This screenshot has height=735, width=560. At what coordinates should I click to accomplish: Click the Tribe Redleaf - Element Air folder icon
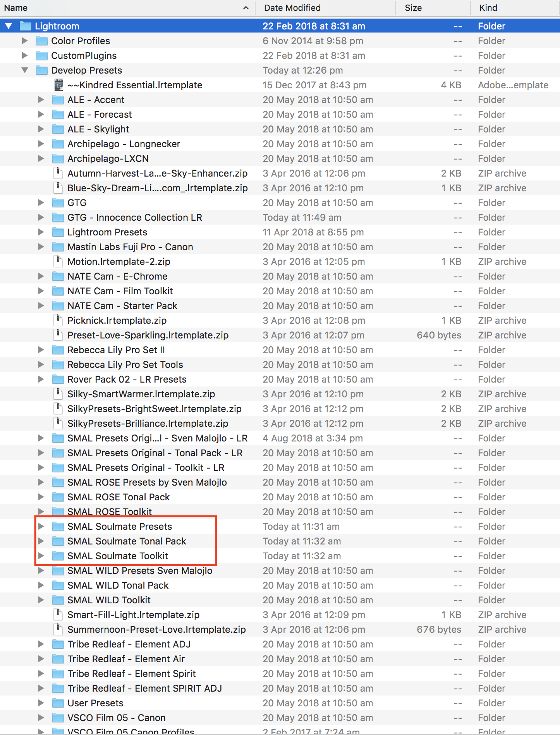(x=58, y=659)
